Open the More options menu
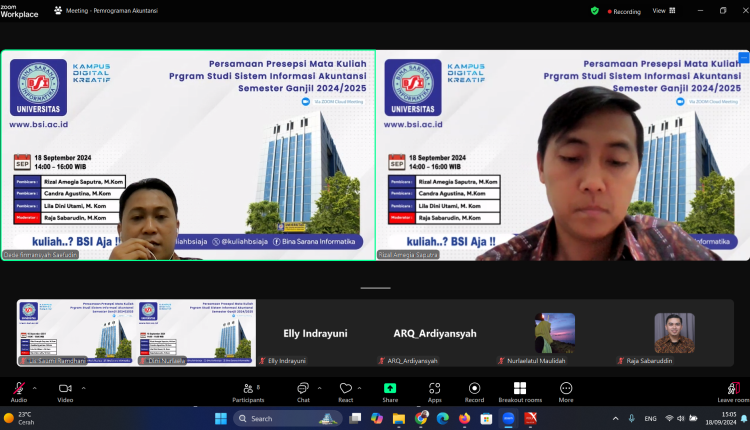The image size is (750, 430). pyautogui.click(x=566, y=392)
